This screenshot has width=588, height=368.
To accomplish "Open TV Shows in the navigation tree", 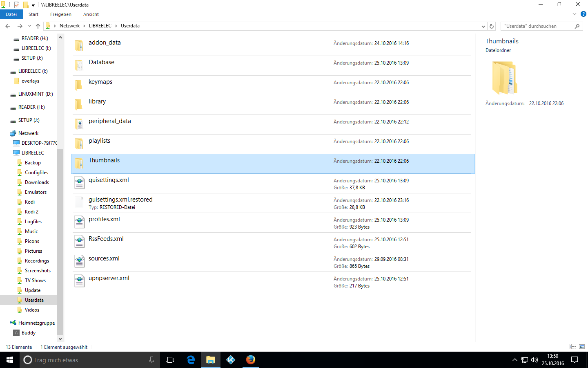I will pyautogui.click(x=35, y=280).
